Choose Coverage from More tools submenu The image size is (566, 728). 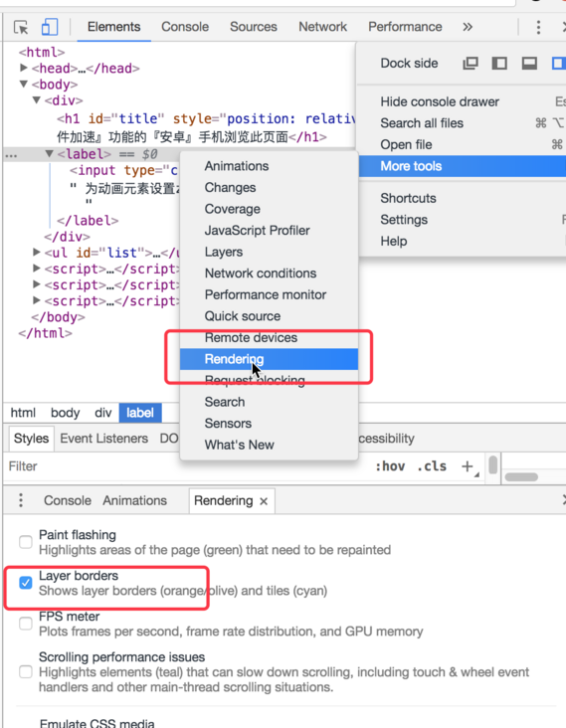(x=269, y=209)
